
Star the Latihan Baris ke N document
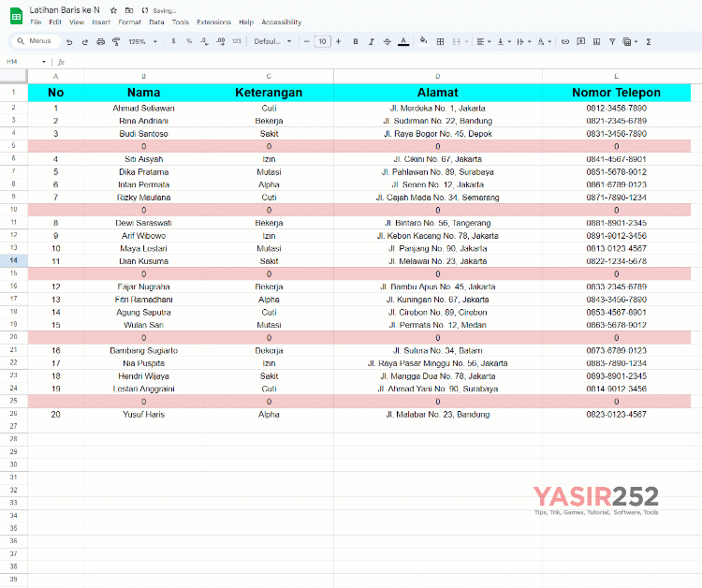click(x=113, y=10)
